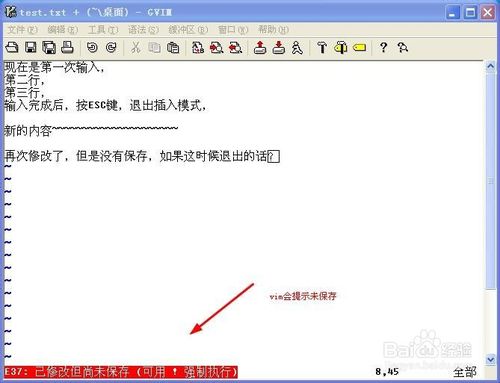
Task: Click the vertical scrollbar thumb
Action: 490,181
